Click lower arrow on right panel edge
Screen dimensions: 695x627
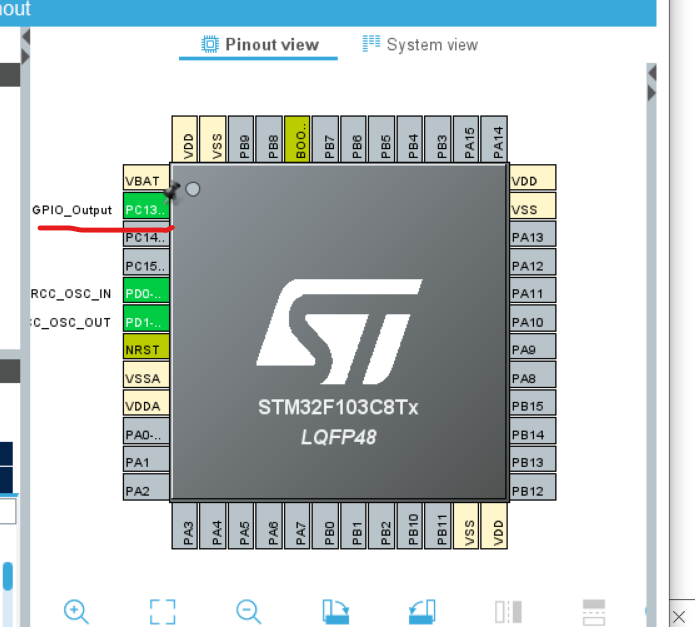(652, 93)
